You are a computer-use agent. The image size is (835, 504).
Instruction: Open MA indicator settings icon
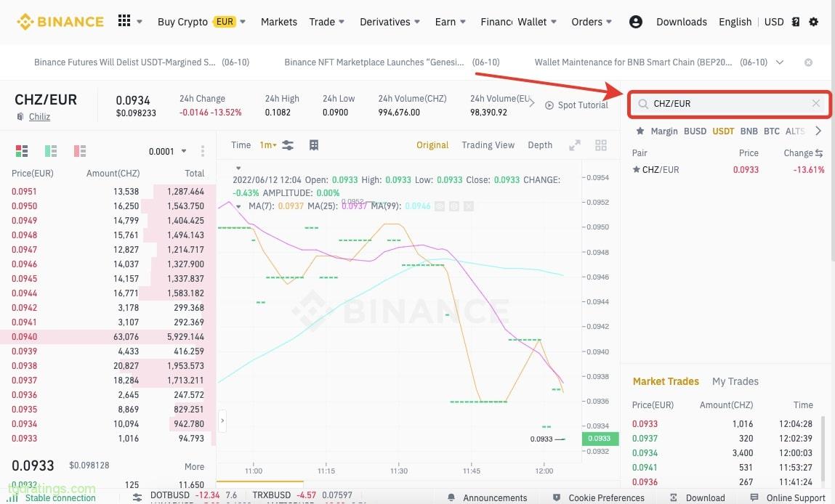pos(454,206)
